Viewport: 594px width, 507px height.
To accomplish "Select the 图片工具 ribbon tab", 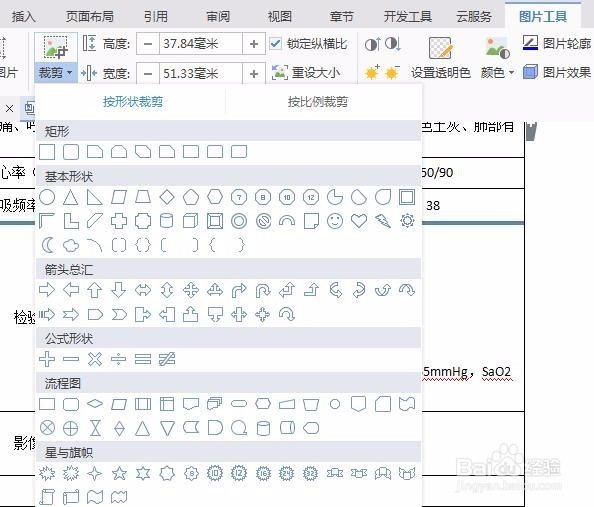I will pyautogui.click(x=543, y=17).
